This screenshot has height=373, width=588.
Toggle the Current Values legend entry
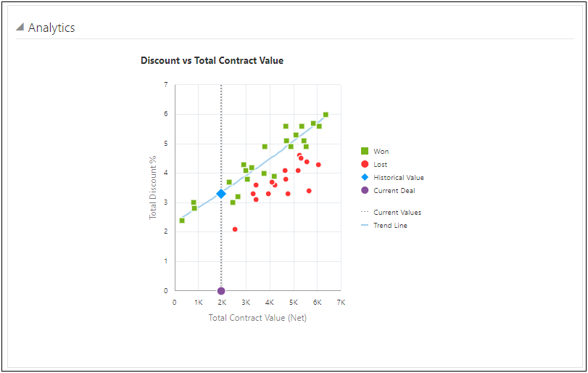[x=397, y=213]
